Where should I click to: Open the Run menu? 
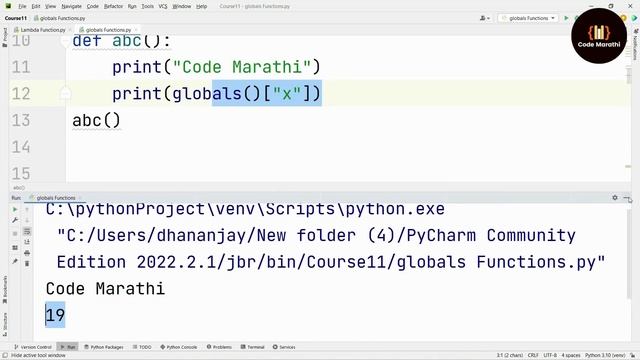pyautogui.click(x=132, y=6)
